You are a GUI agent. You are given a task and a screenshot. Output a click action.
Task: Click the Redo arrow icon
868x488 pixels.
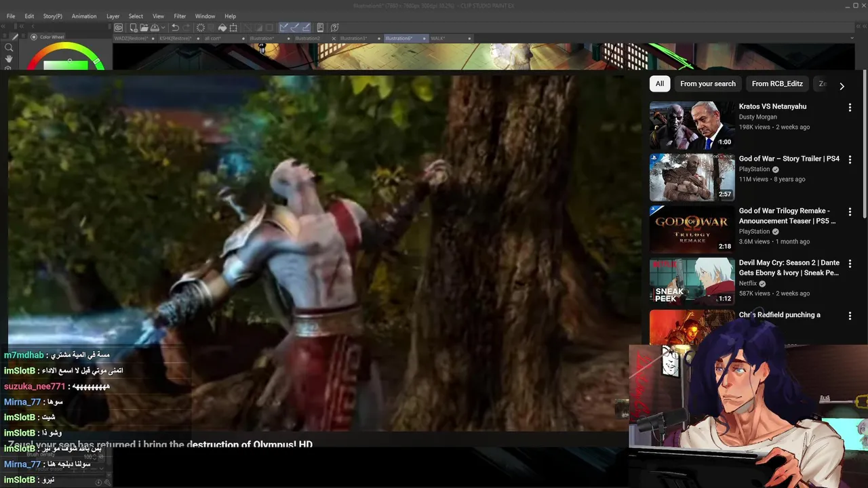coord(186,28)
